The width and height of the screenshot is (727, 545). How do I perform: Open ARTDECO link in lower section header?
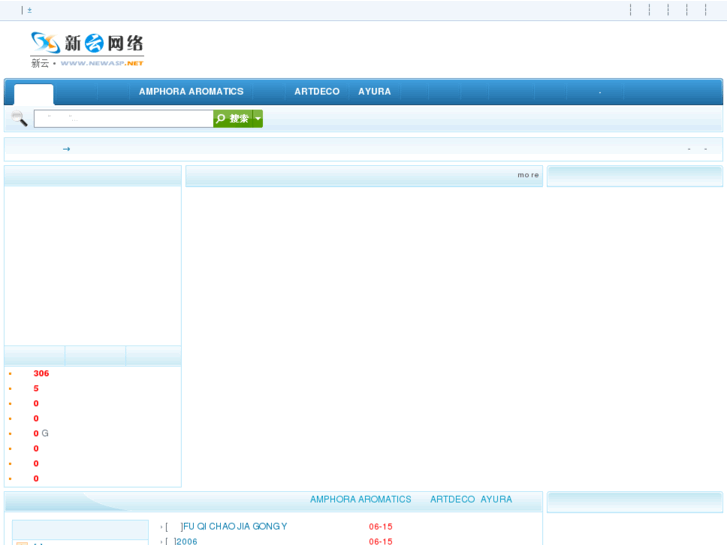(x=453, y=500)
